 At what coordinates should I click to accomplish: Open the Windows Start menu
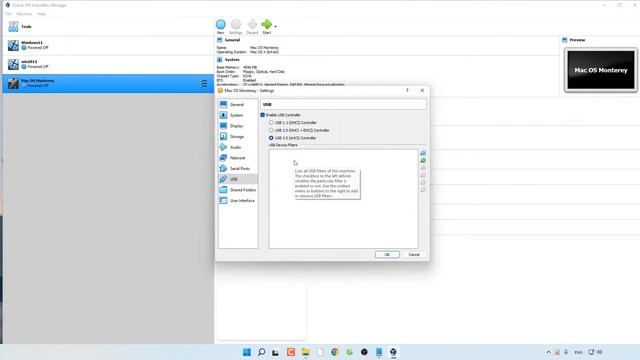point(247,352)
